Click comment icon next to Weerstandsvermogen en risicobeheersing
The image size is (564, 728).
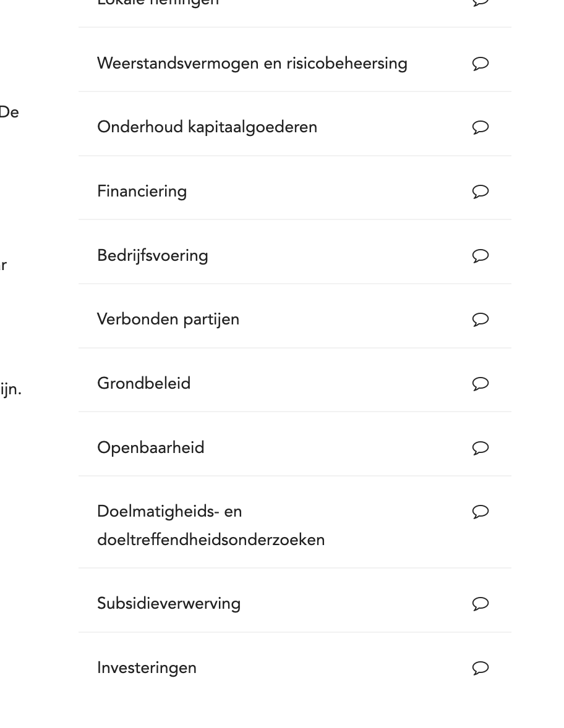pyautogui.click(x=481, y=64)
